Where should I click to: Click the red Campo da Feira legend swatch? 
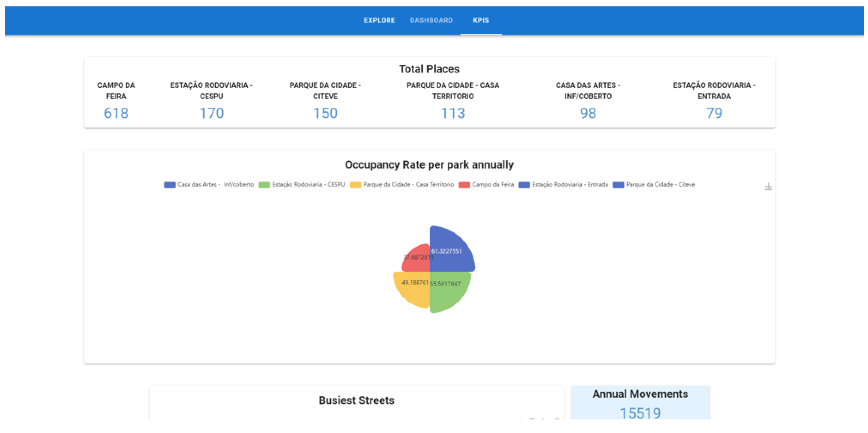[x=464, y=185]
